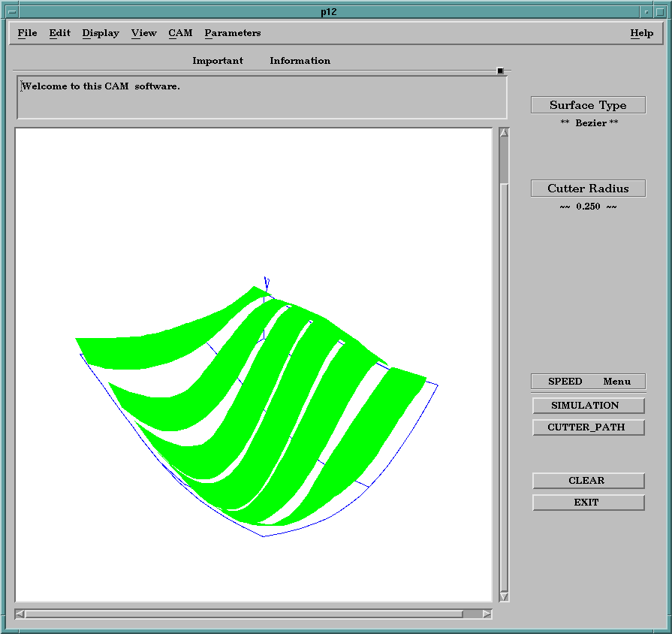Open the CAM menu

click(180, 33)
